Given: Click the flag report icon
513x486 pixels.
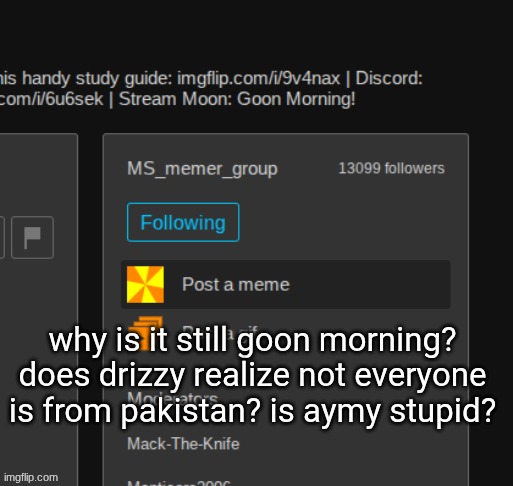Looking at the screenshot, I should coord(32,237).
